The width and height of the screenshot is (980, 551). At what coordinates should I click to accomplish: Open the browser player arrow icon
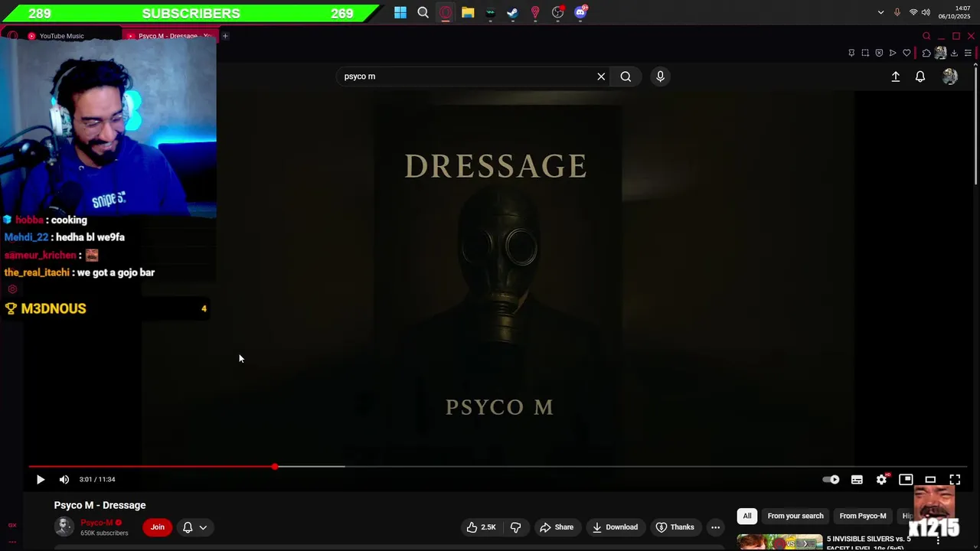pos(893,53)
